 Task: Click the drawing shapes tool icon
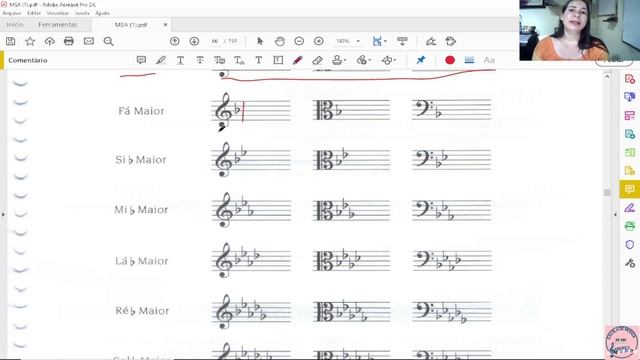(x=387, y=60)
